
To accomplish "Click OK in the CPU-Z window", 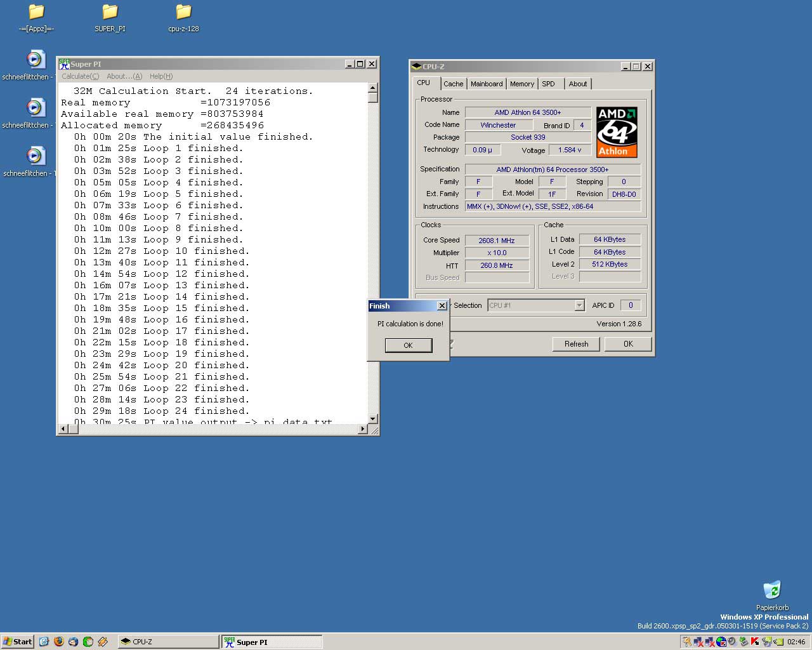I will [x=628, y=344].
